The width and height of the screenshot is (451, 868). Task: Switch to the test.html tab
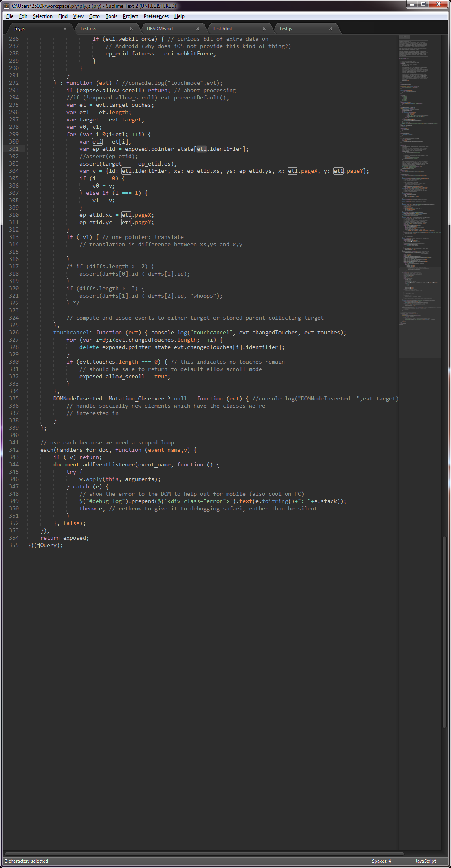click(x=222, y=29)
